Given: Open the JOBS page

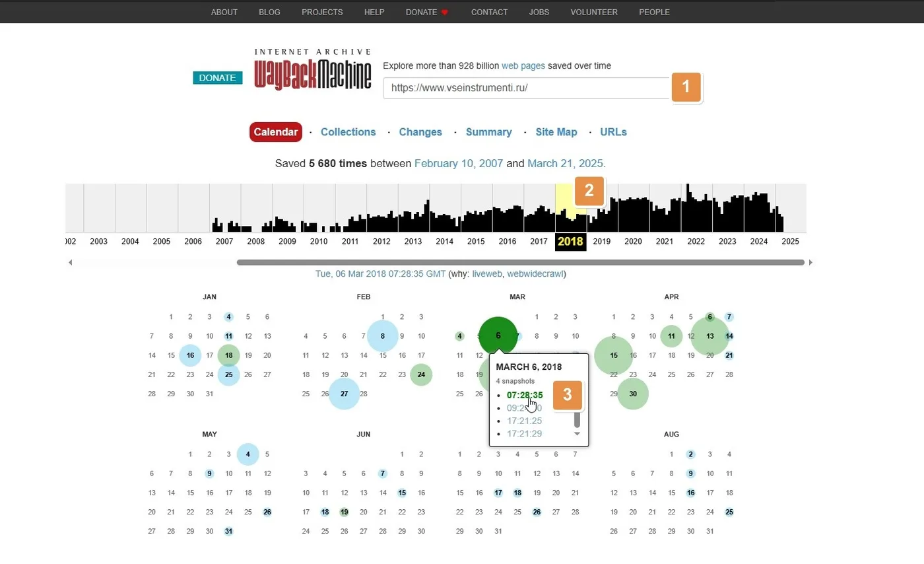Looking at the screenshot, I should coord(539,12).
